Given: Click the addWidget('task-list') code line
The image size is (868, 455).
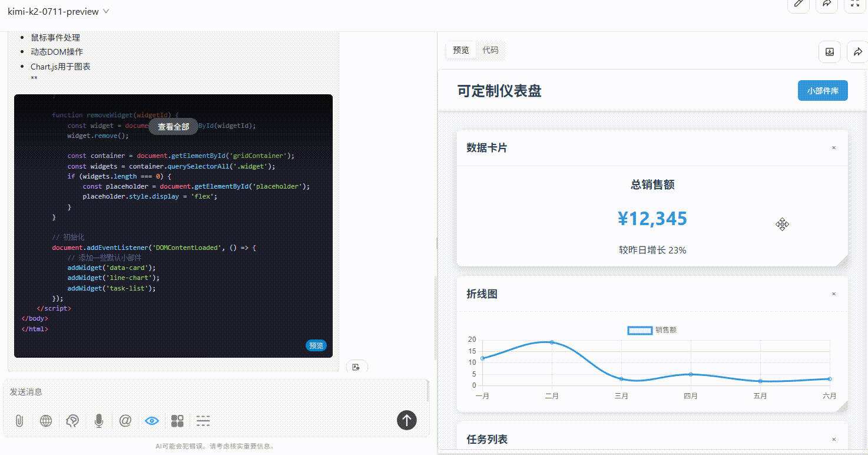Looking at the screenshot, I should click(x=111, y=288).
